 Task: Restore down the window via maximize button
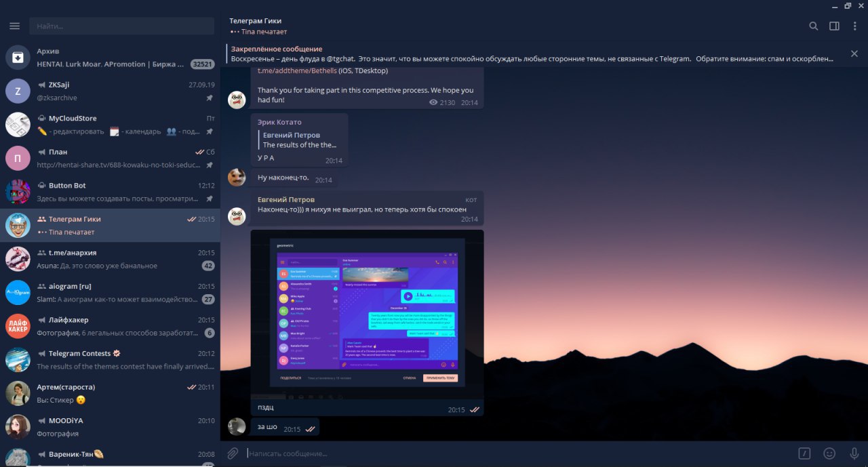[848, 5]
